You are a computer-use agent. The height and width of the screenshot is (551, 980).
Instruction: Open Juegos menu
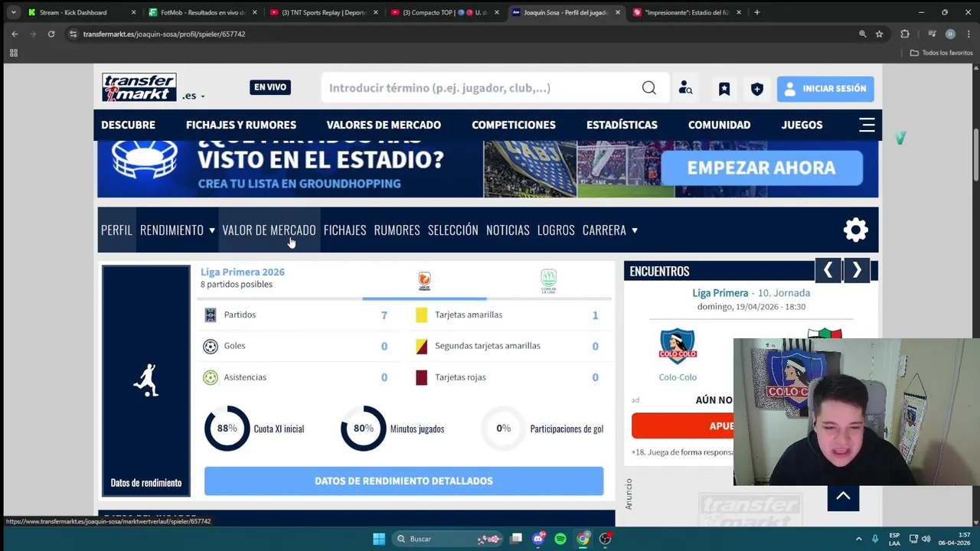coord(802,125)
